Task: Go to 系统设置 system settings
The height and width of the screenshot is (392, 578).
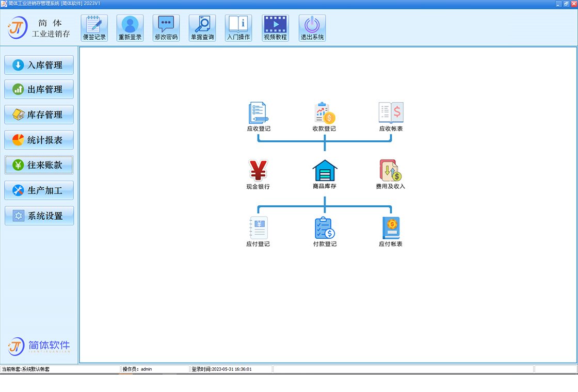Action: click(x=39, y=216)
